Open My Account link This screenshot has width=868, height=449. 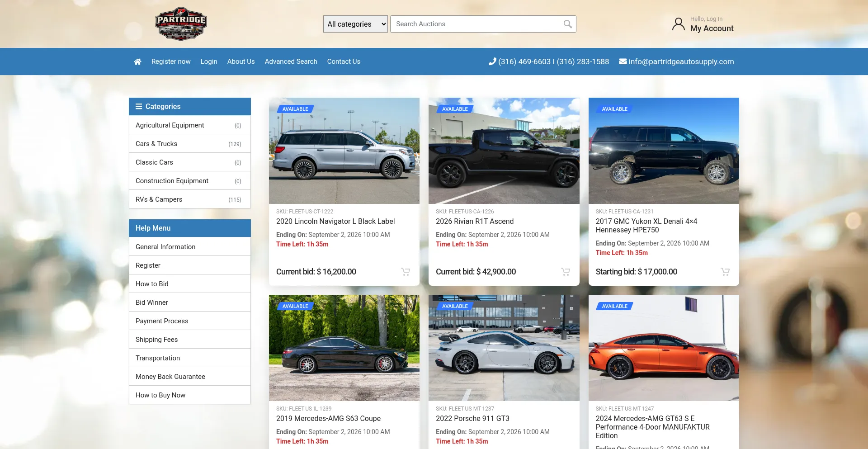(x=712, y=28)
